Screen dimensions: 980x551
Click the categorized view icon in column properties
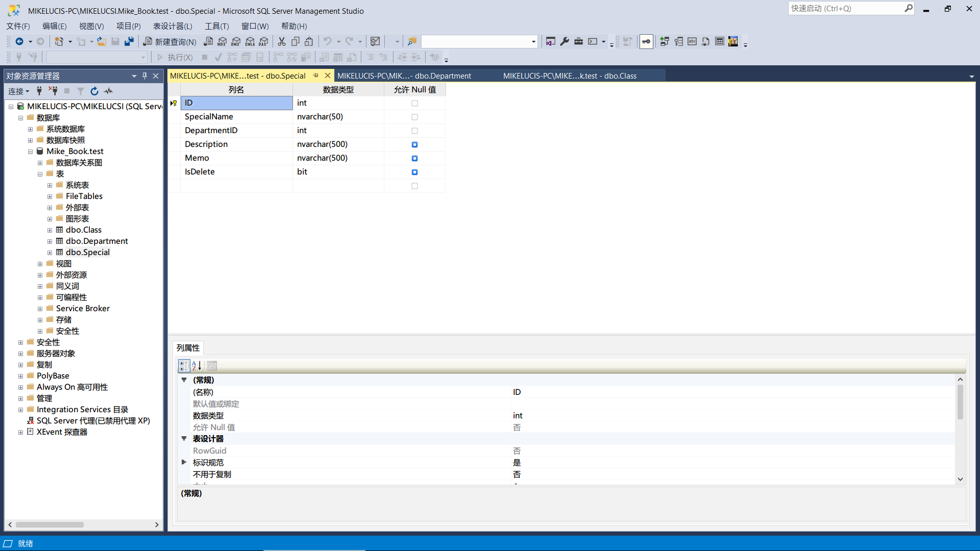pyautogui.click(x=184, y=365)
